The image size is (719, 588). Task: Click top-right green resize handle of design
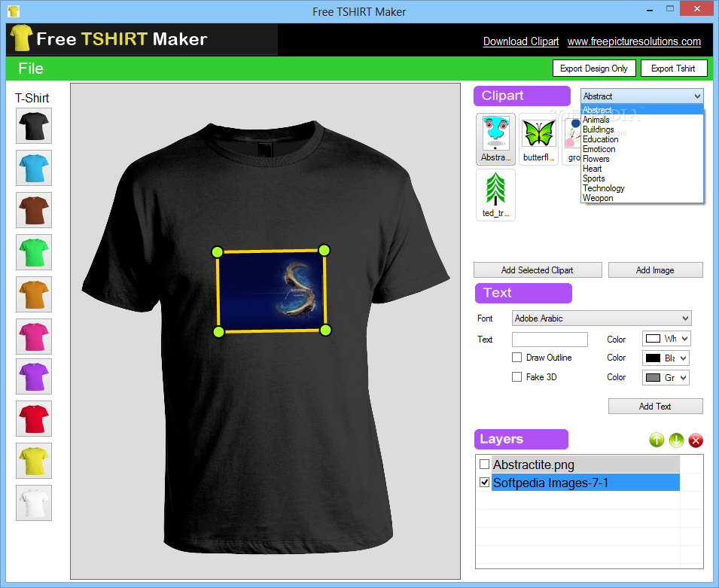coord(324,251)
